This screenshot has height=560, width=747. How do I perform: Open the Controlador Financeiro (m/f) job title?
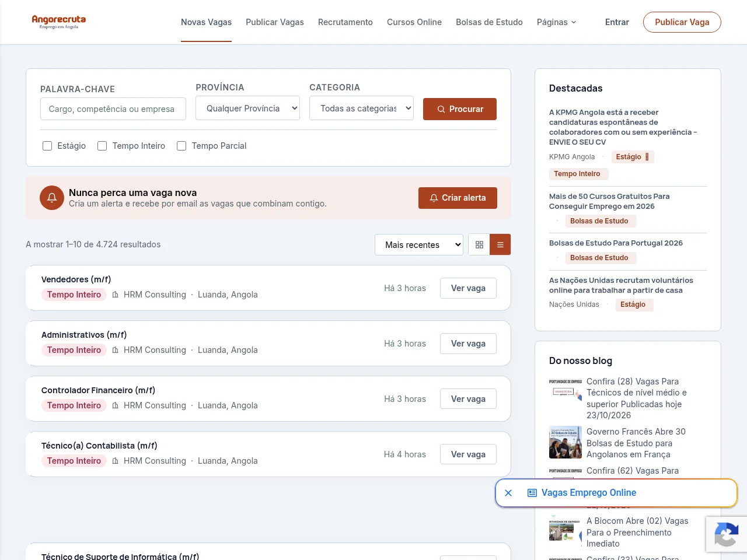(x=98, y=390)
